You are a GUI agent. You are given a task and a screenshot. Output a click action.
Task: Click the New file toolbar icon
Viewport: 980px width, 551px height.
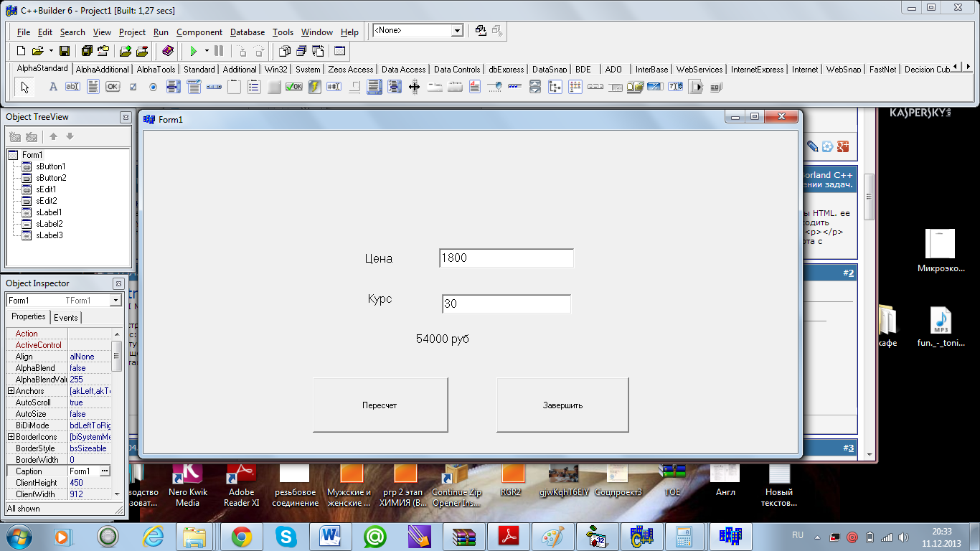21,51
